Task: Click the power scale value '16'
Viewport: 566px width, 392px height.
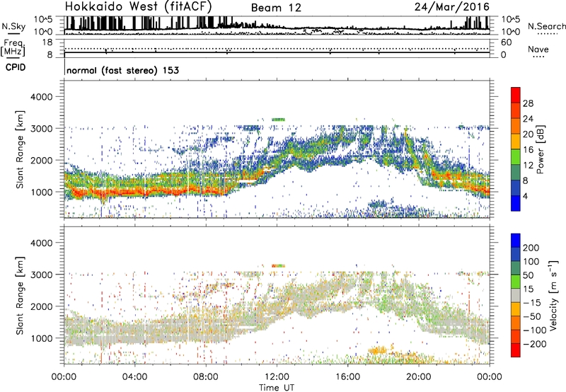Action: [528, 150]
